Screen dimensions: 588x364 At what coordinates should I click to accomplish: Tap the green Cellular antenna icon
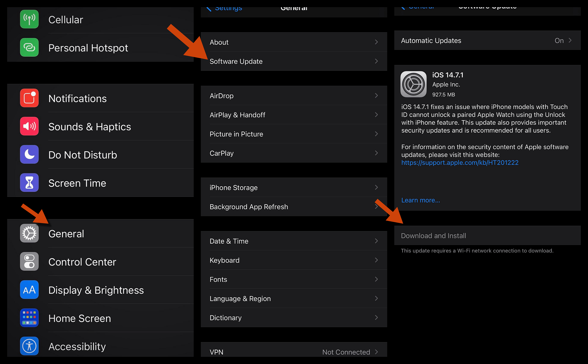pyautogui.click(x=29, y=19)
